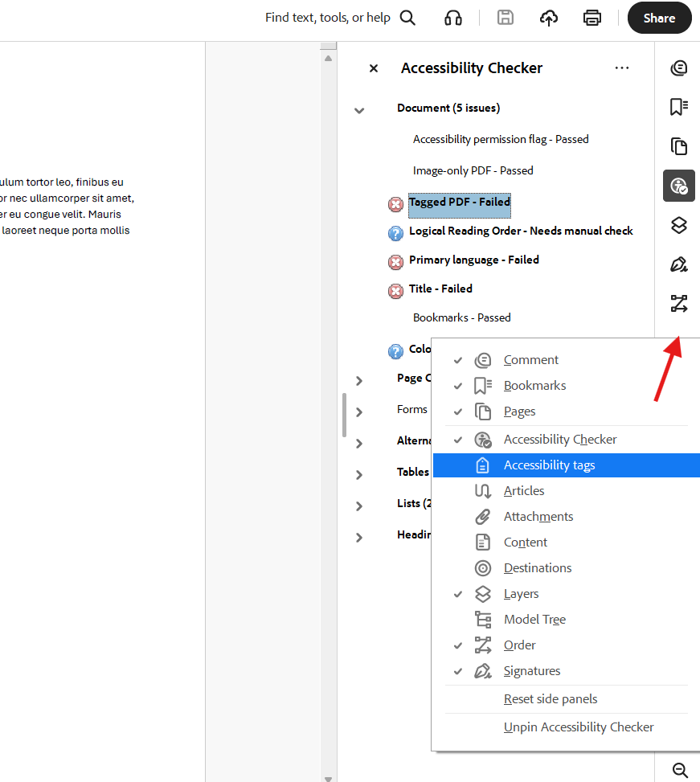The image size is (700, 782).
Task: Open Order panel in right sidebar
Action: (678, 303)
